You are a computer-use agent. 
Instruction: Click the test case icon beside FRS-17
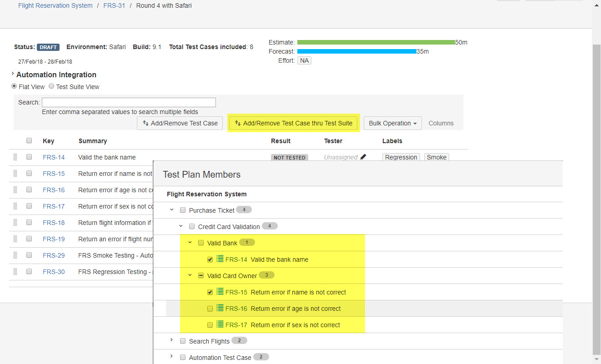(220, 325)
